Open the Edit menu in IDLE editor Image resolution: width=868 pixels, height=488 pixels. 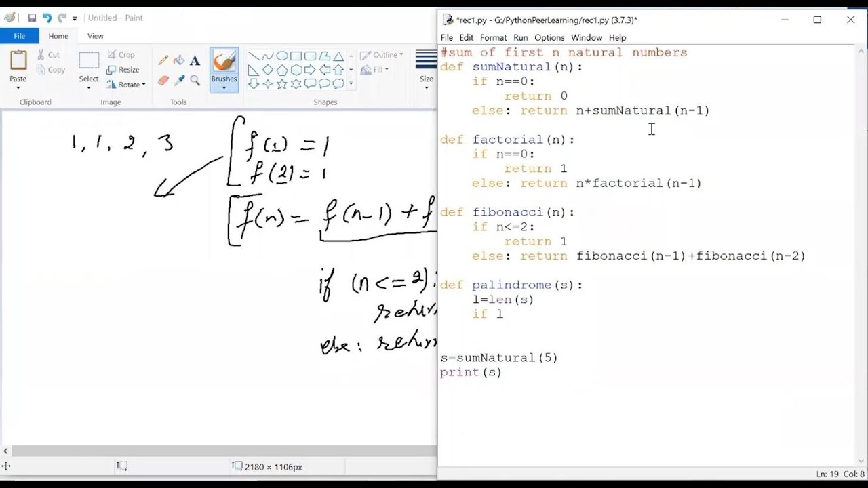(467, 37)
